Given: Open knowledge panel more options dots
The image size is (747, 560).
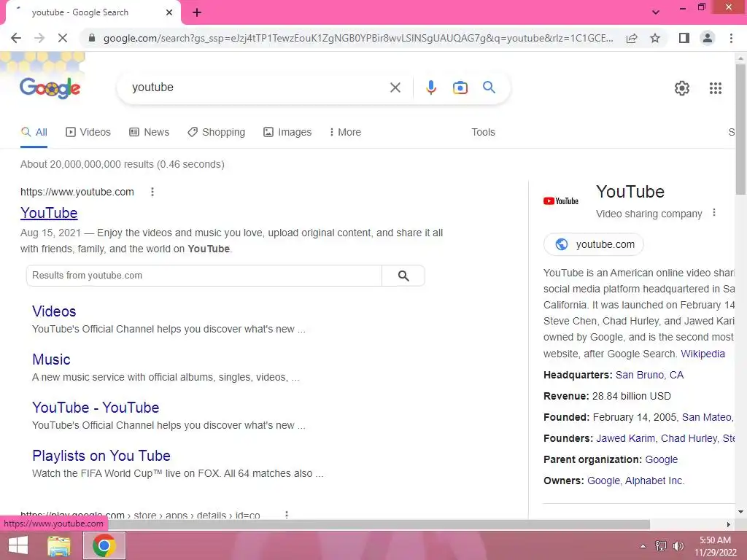Looking at the screenshot, I should [x=713, y=213].
